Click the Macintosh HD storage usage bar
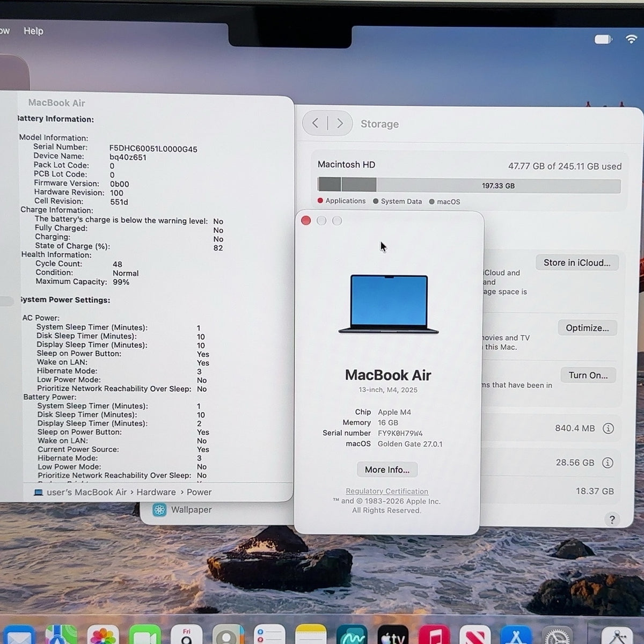Viewport: 644px width, 644px height. tap(469, 186)
